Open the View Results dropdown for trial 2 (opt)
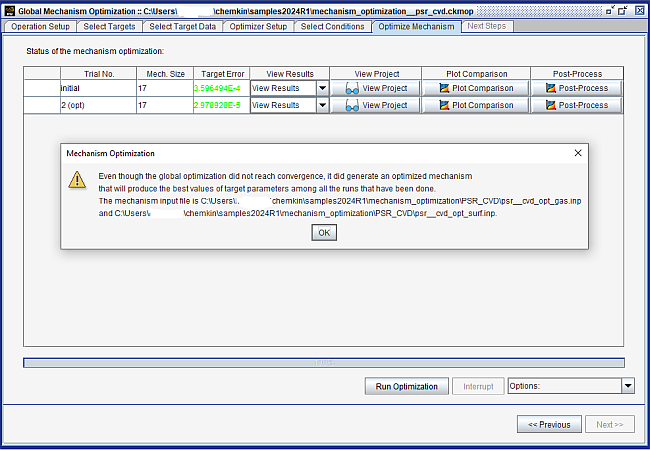 click(289, 105)
